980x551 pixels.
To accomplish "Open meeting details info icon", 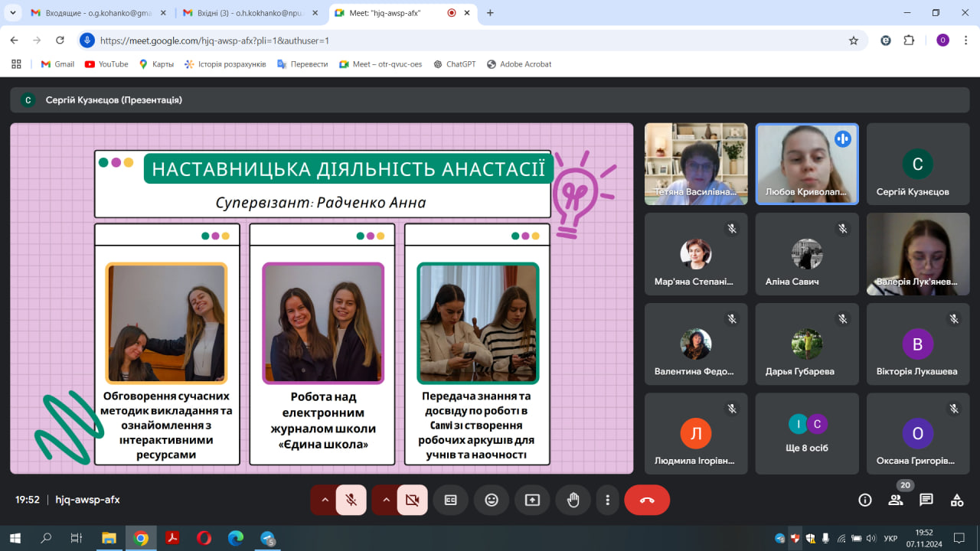I will pyautogui.click(x=865, y=500).
